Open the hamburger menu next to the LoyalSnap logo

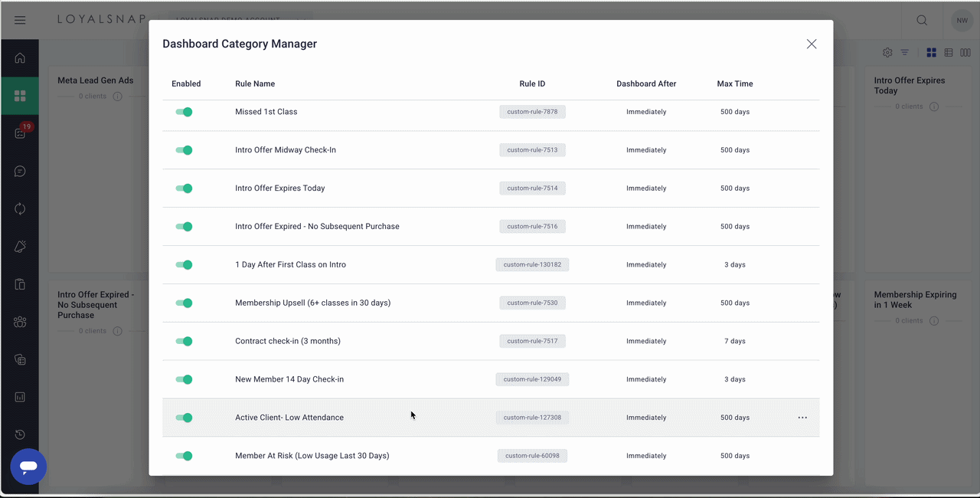(x=20, y=20)
